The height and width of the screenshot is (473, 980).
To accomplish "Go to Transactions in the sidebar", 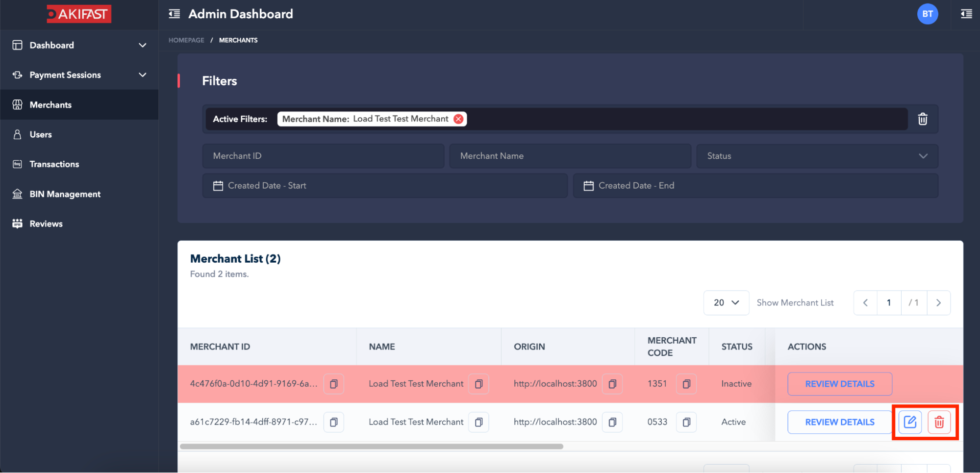I will click(54, 164).
